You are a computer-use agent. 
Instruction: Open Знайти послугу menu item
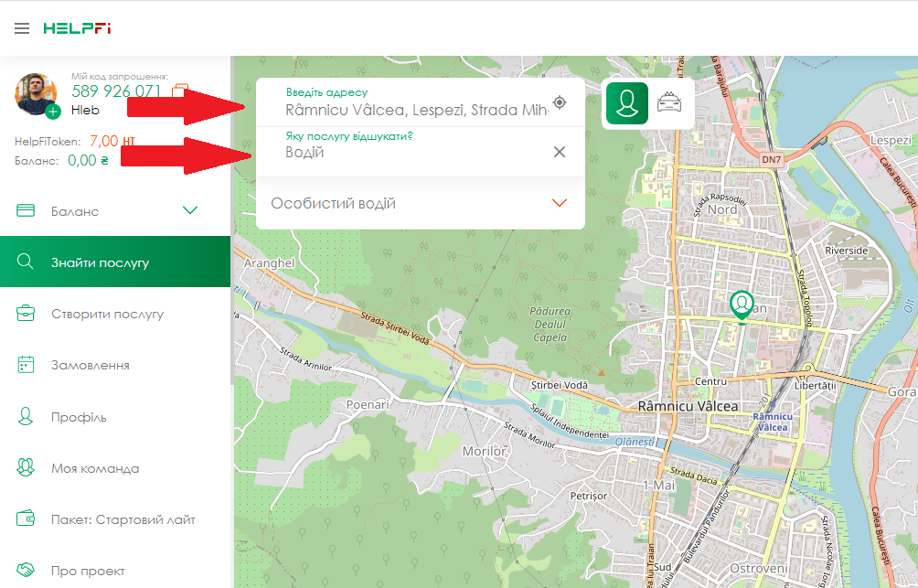coord(100,262)
